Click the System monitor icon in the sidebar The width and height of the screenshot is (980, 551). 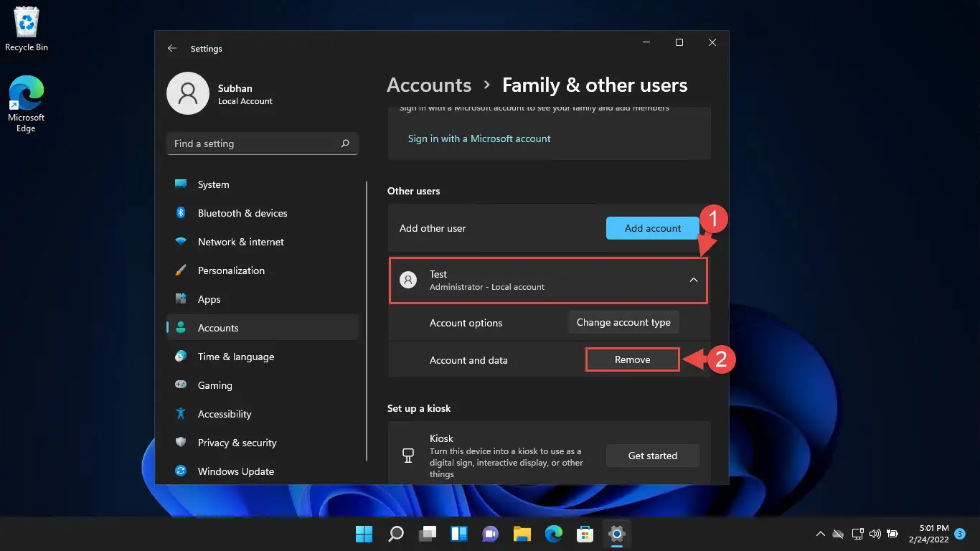181,184
